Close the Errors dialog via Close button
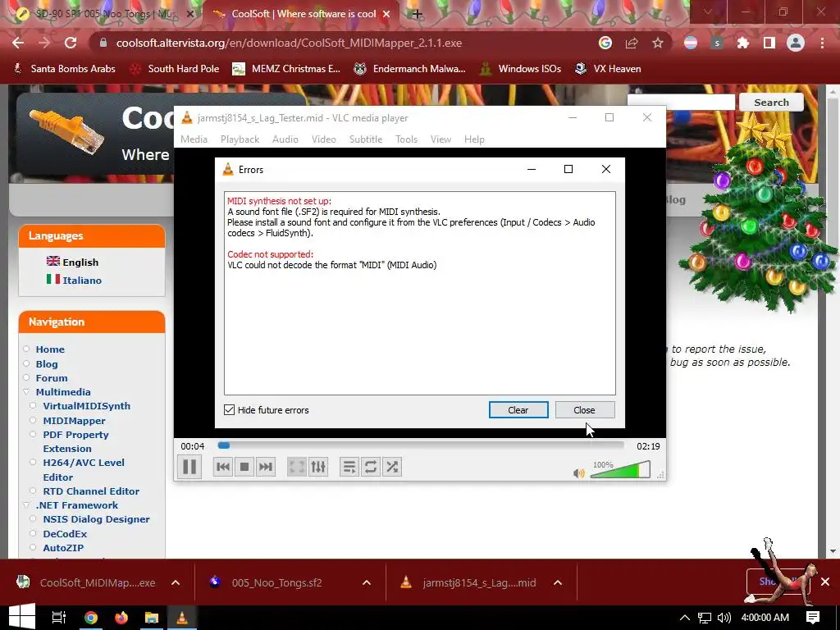The image size is (840, 630). coord(584,410)
